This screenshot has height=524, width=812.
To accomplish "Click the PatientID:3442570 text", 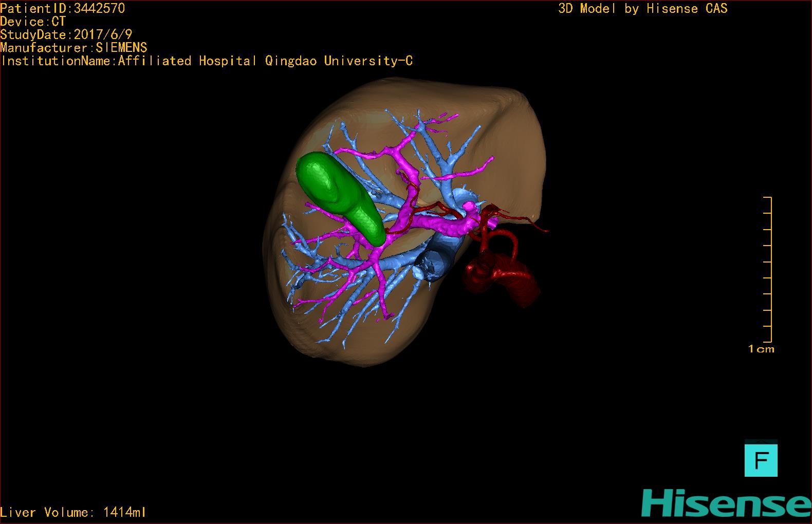I will tap(62, 8).
